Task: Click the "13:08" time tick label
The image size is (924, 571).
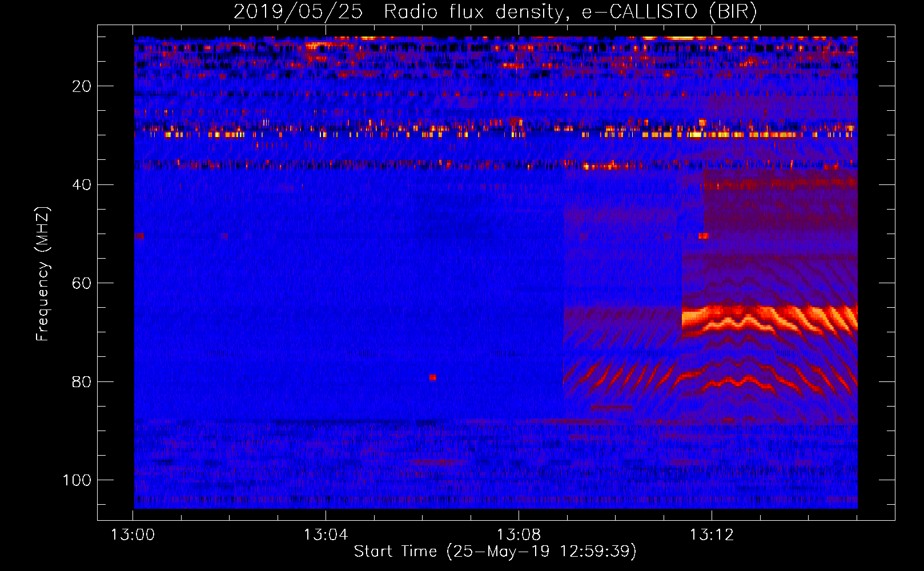Action: tap(519, 535)
